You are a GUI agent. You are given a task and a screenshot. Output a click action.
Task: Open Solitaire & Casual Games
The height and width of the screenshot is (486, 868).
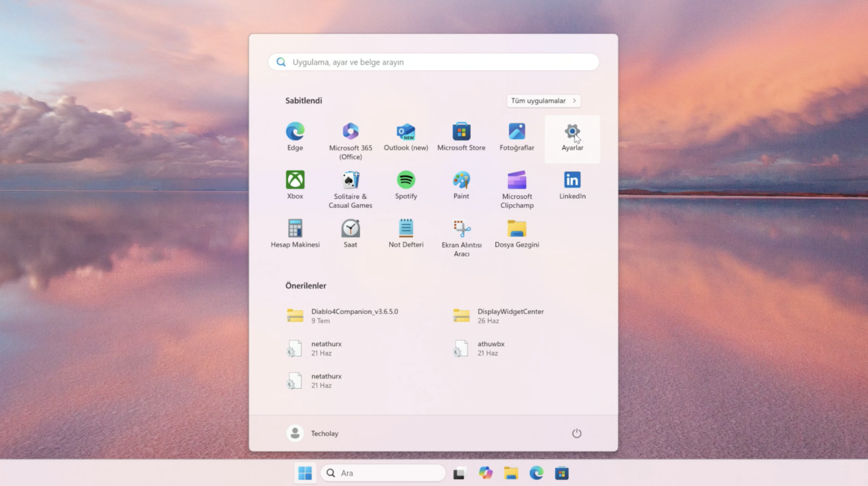pos(350,190)
